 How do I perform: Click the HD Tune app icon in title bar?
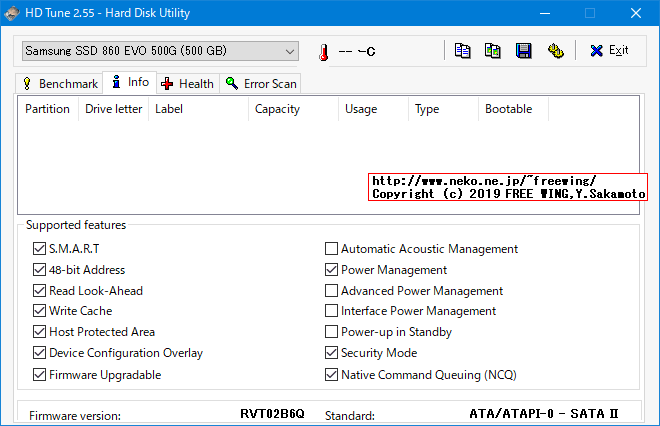[x=13, y=14]
